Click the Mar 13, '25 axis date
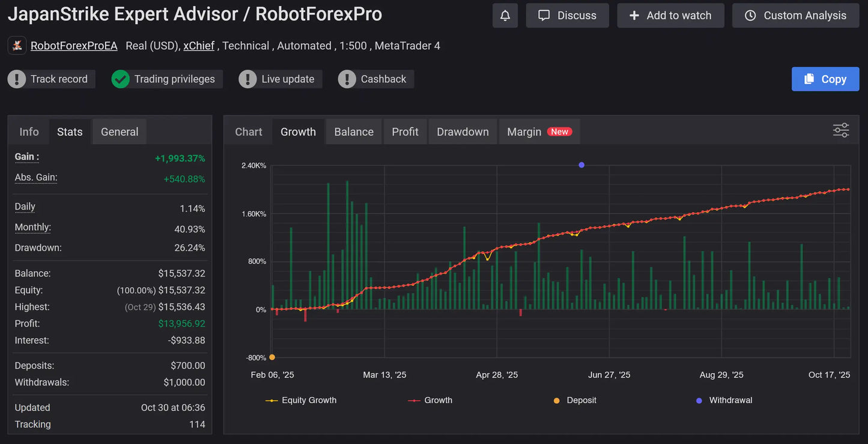Image resolution: width=868 pixels, height=444 pixels. [384, 375]
